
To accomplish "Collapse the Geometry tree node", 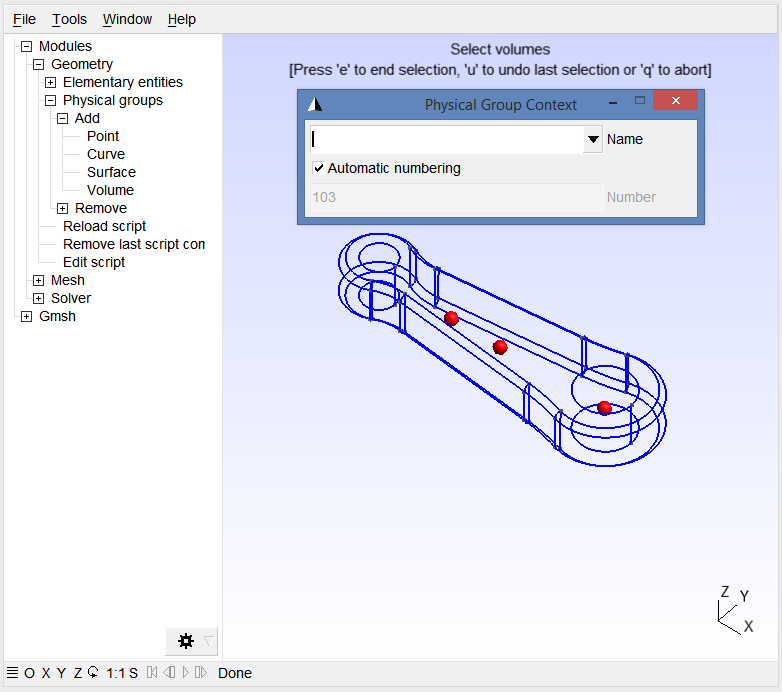I will [38, 64].
